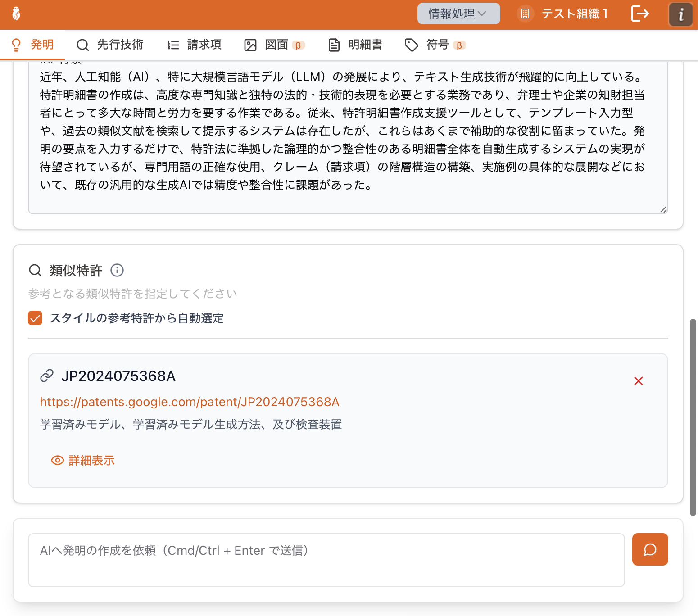
Task: Click the app logo in the header
Action: (16, 14)
